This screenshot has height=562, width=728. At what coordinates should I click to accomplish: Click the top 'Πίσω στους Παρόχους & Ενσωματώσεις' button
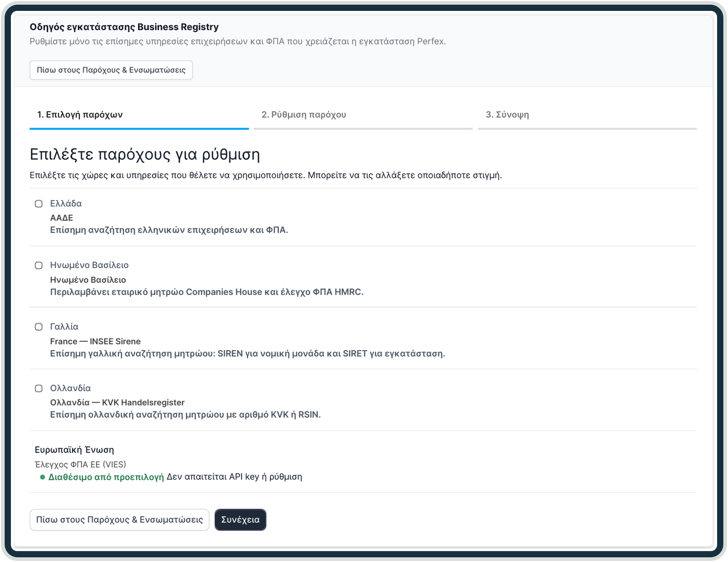pyautogui.click(x=111, y=70)
